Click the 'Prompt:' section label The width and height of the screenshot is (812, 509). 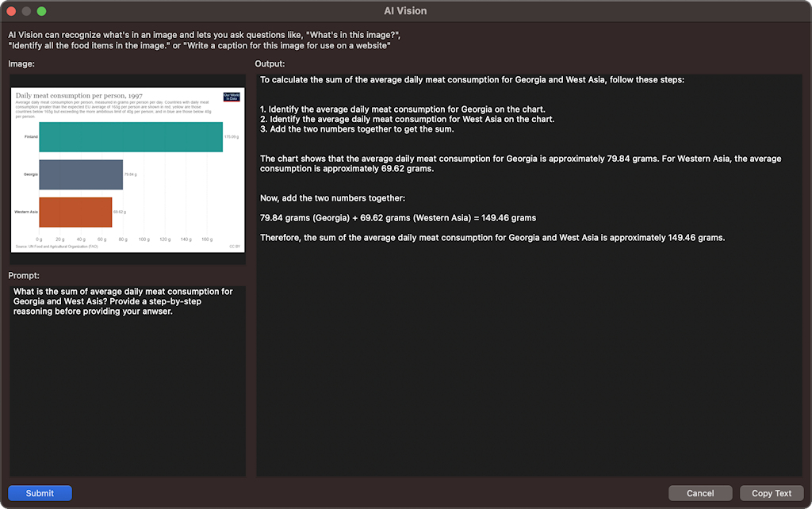[24, 275]
